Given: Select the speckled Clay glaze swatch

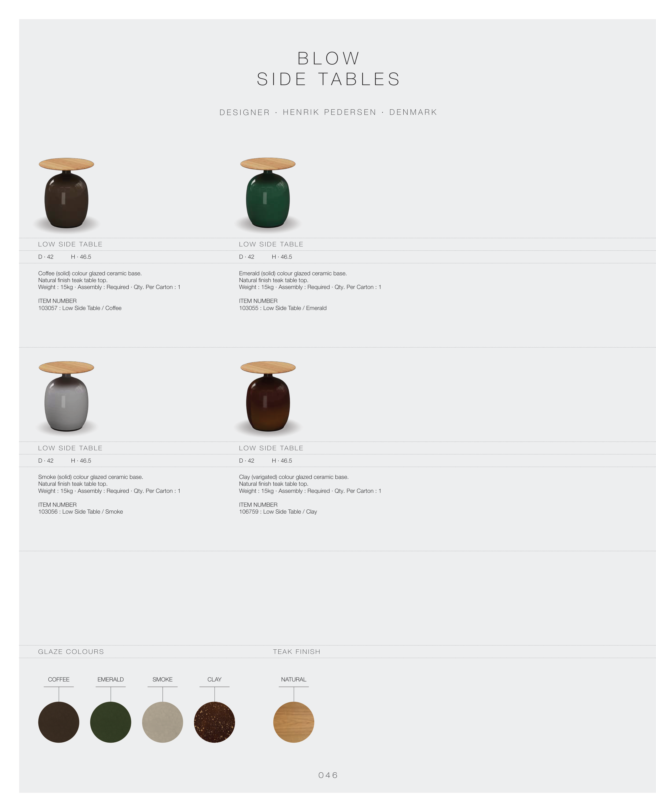Looking at the screenshot, I should 214,722.
